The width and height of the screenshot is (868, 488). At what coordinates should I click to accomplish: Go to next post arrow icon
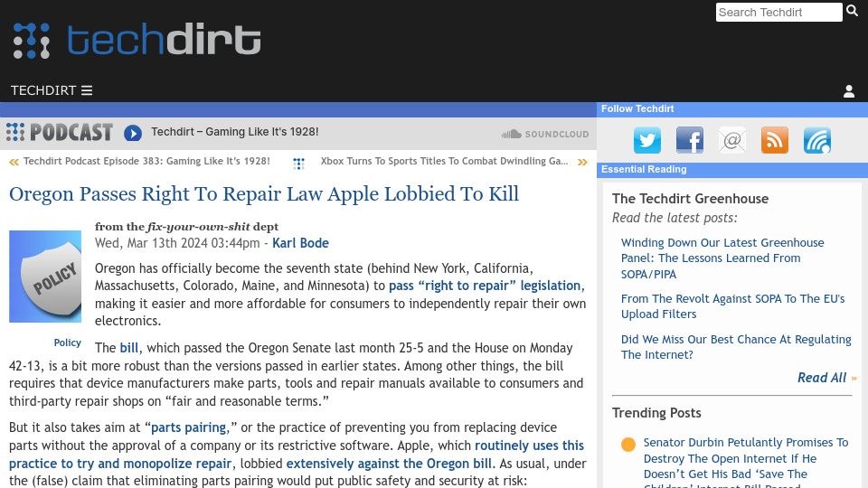(x=582, y=162)
